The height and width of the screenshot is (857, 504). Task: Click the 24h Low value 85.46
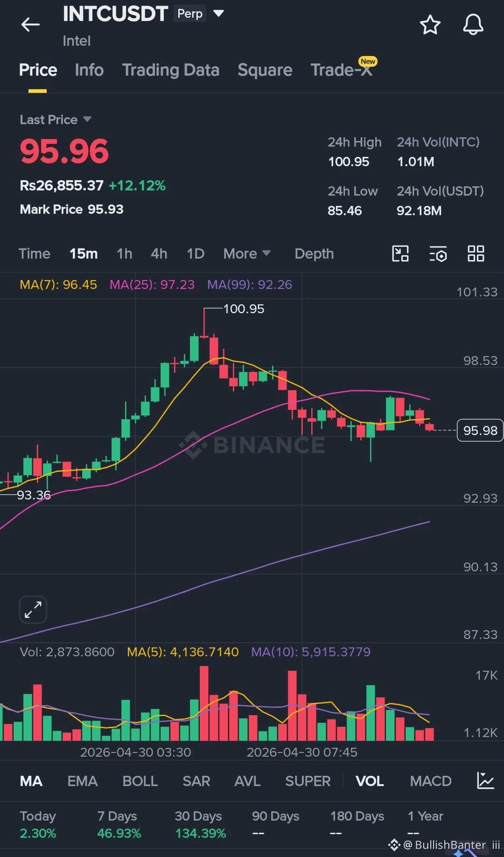point(344,211)
